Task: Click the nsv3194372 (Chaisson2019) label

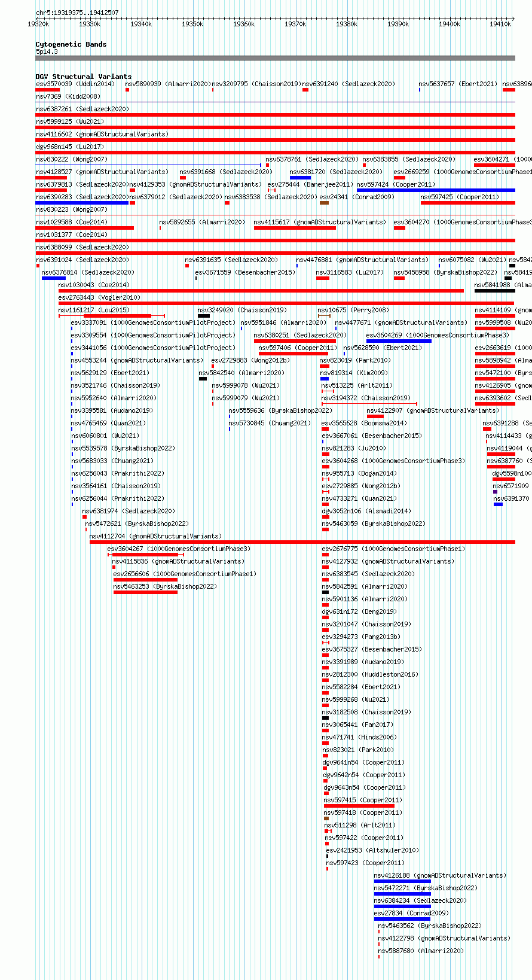Action: (366, 398)
